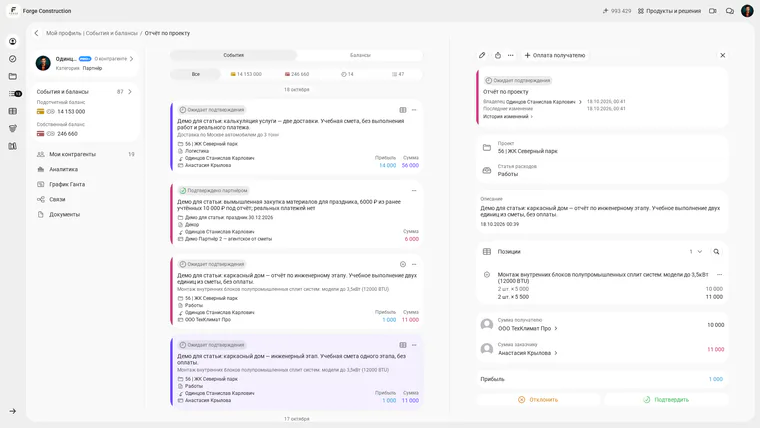This screenshot has width=760, height=428.
Task: Expand counterparty card chevron near О контрагенте
Action: point(131,59)
